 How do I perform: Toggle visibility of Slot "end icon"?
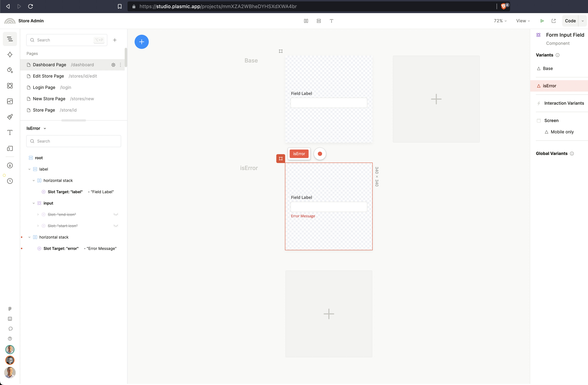pyautogui.click(x=116, y=214)
